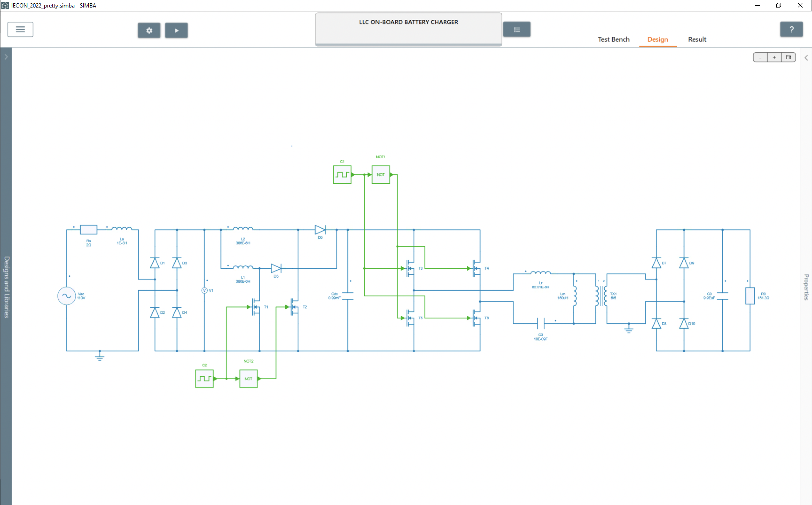Open simulation settings gear button

(149, 30)
